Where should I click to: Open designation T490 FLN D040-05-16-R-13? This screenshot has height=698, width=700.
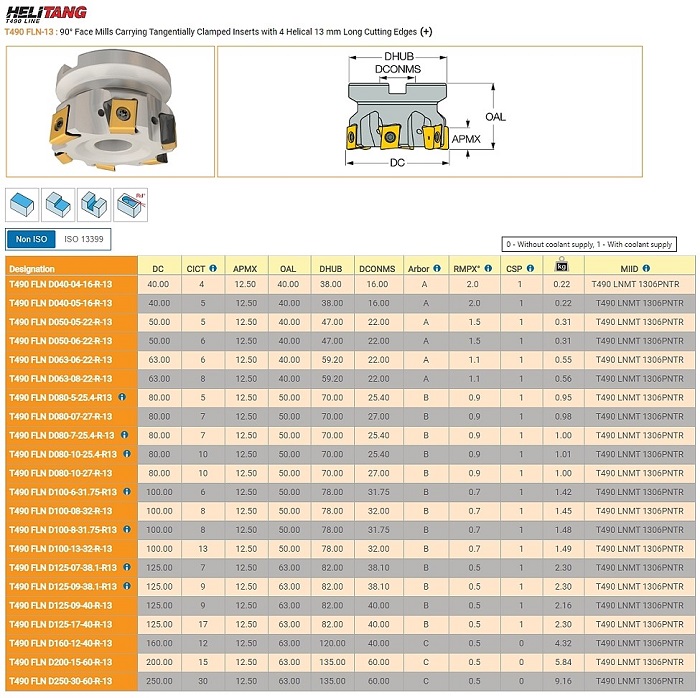pos(61,303)
